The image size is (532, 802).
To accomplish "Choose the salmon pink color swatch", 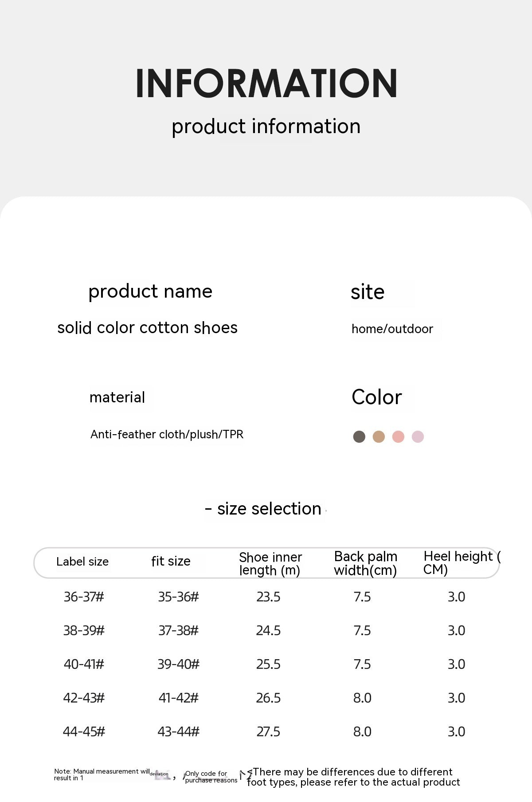I will coord(398,436).
